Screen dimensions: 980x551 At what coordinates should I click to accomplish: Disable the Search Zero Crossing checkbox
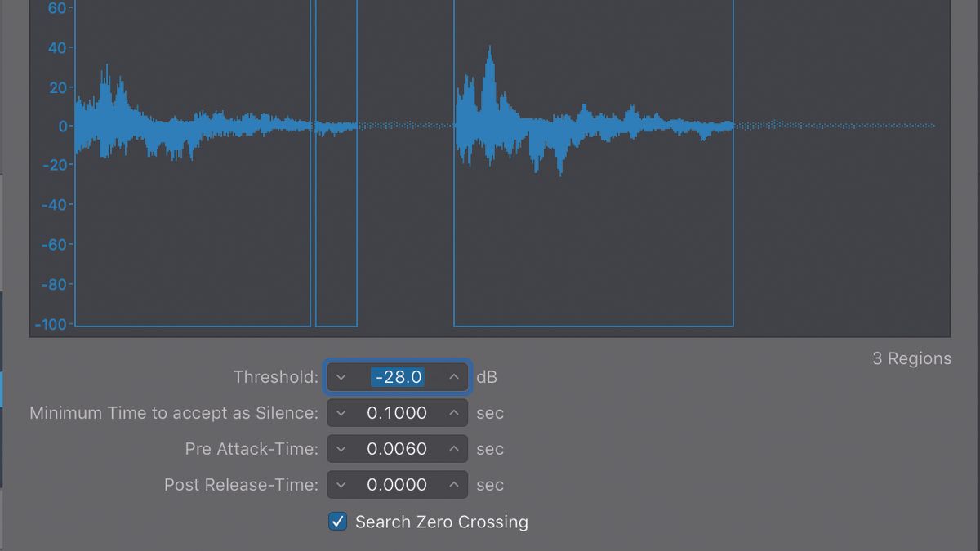337,521
